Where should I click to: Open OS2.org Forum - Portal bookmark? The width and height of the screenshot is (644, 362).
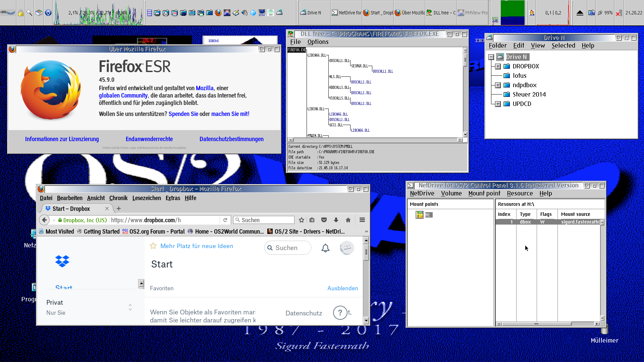[x=154, y=232]
